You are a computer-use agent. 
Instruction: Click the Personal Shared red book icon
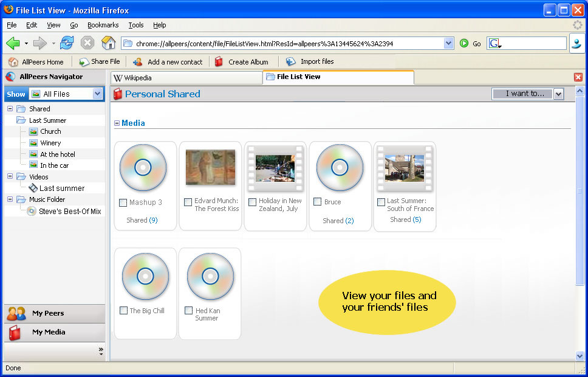coord(118,94)
